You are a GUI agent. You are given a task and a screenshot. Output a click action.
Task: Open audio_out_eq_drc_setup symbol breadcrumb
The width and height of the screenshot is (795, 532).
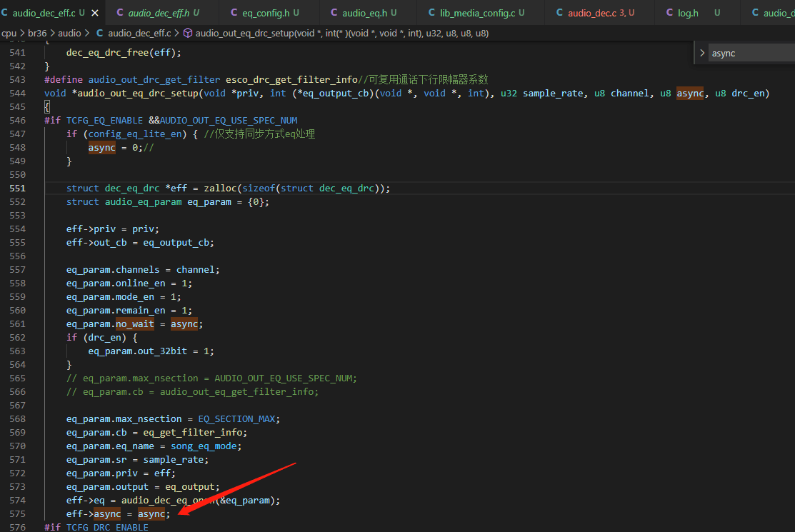tap(341, 33)
